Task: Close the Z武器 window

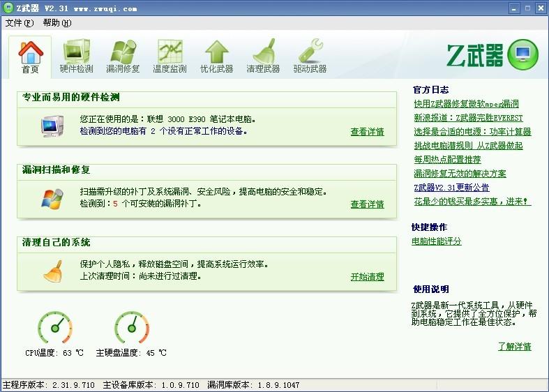Action: (541, 9)
